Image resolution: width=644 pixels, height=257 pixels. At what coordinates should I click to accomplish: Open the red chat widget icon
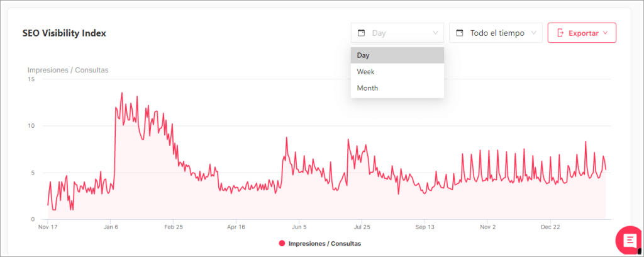[630, 241]
